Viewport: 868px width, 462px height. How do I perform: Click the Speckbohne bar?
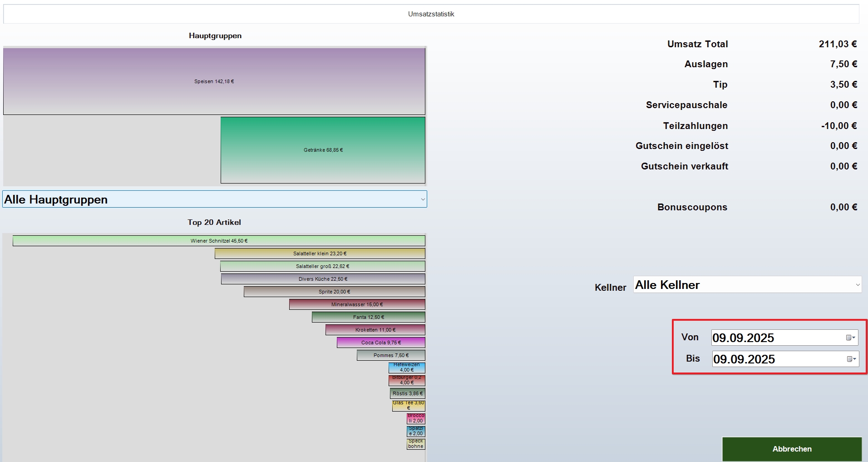416,444
